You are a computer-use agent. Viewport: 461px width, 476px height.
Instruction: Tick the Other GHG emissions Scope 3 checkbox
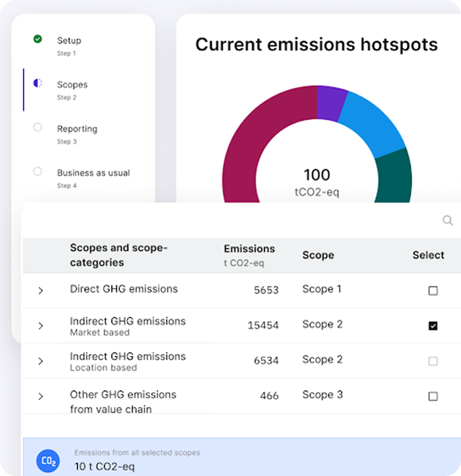[433, 396]
